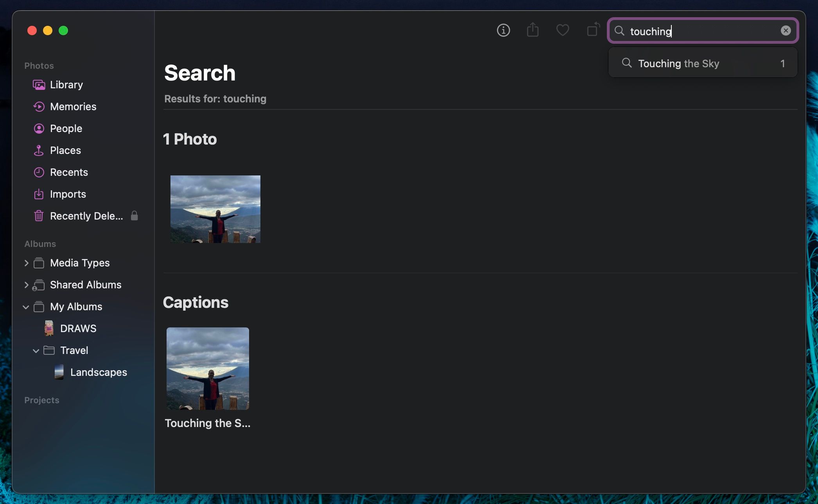Click the Favorite heart icon

click(562, 30)
